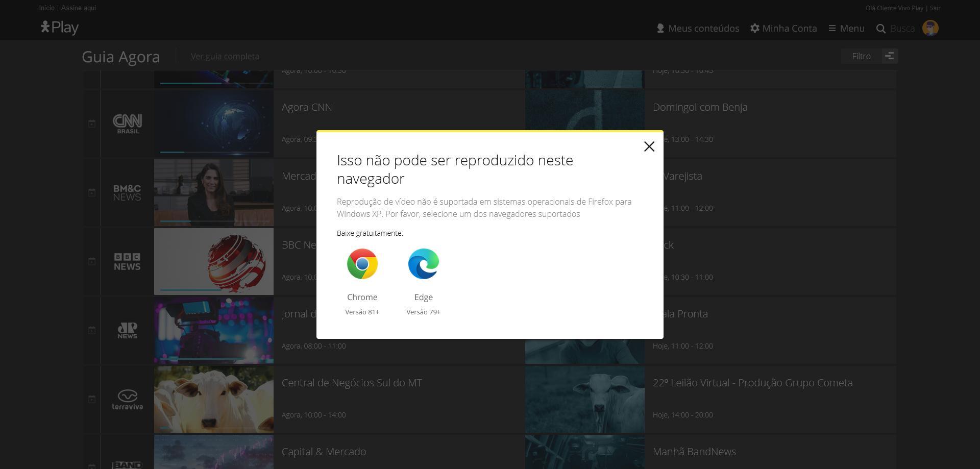Open Minha Conta settings

(783, 28)
